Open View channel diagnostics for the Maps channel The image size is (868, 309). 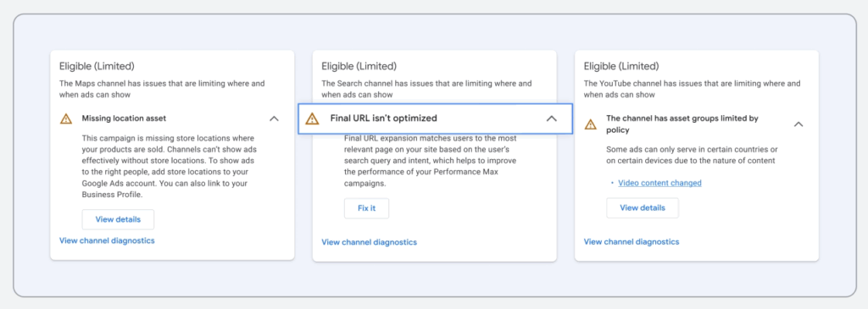(x=107, y=240)
